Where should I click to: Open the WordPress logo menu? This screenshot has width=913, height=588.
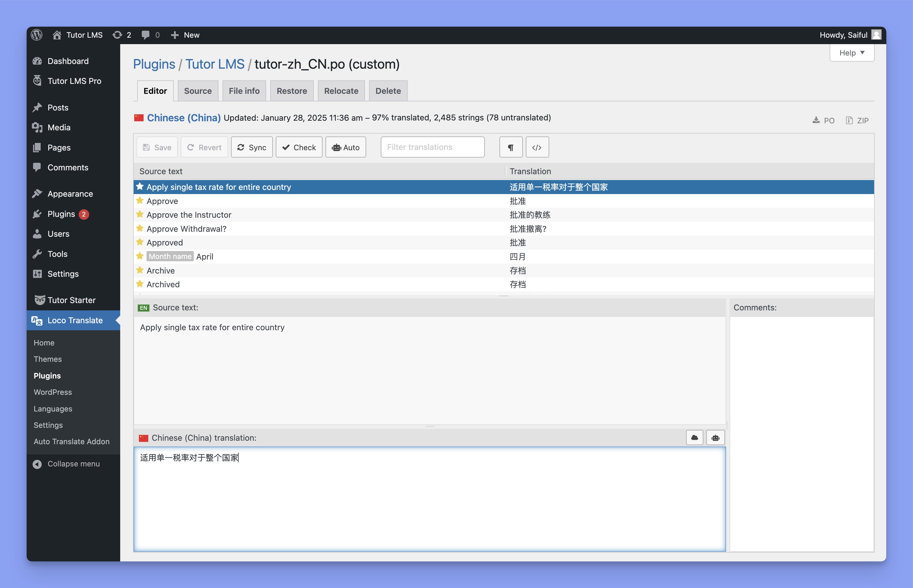(37, 35)
